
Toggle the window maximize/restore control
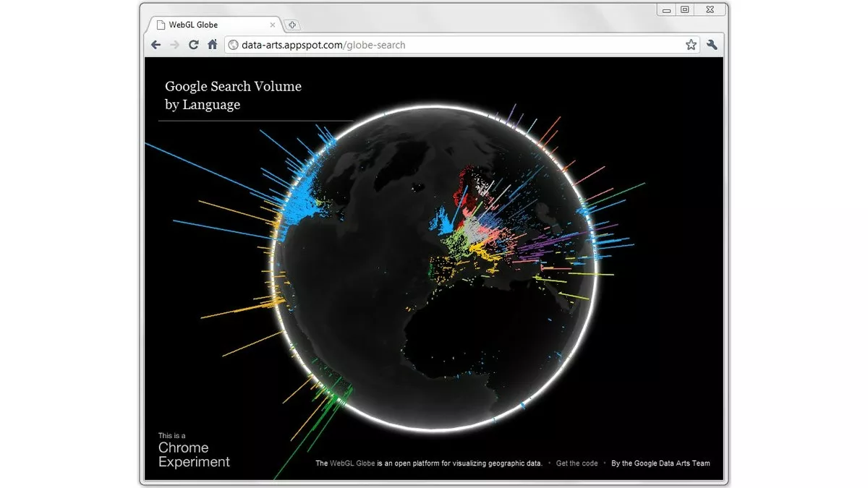[x=684, y=9]
